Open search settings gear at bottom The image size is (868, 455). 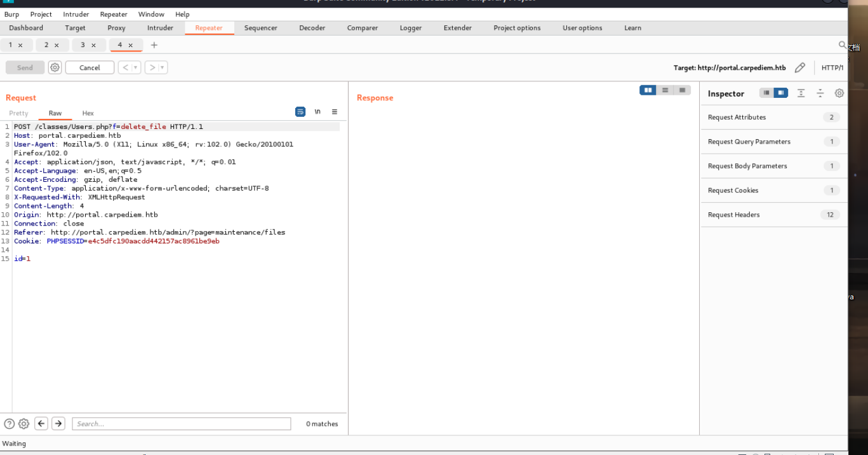tap(23, 424)
